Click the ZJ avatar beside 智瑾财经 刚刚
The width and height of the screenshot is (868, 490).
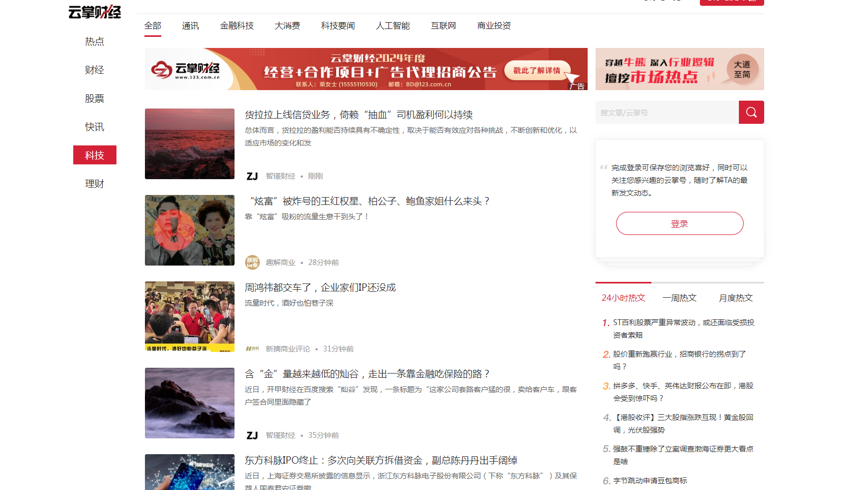[x=252, y=176]
